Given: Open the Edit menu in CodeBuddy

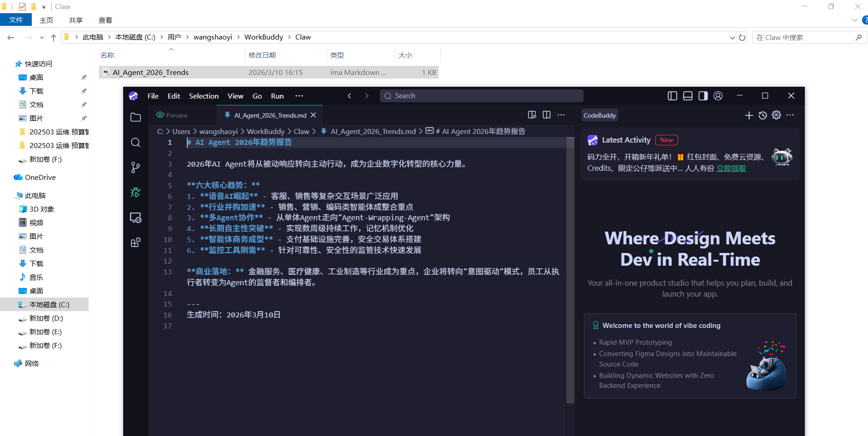Looking at the screenshot, I should 174,96.
